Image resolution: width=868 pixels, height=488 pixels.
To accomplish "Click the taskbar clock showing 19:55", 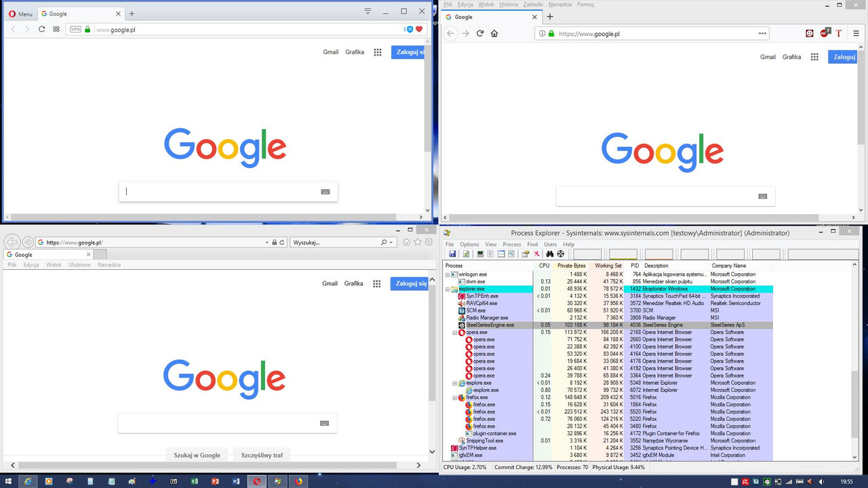I will (x=846, y=481).
